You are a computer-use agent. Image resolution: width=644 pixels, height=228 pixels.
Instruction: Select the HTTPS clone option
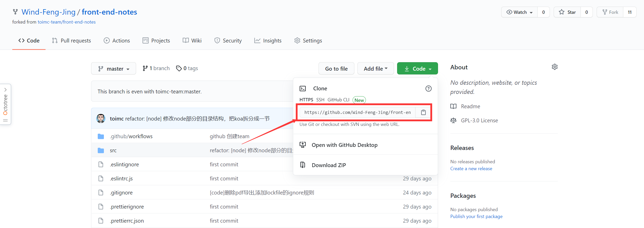click(x=306, y=100)
